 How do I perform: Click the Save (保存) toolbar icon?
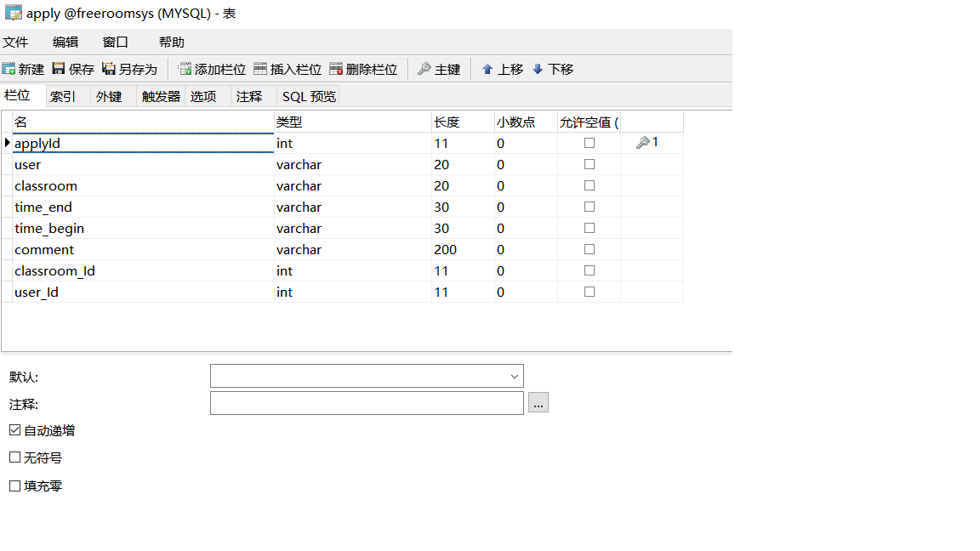tap(59, 69)
